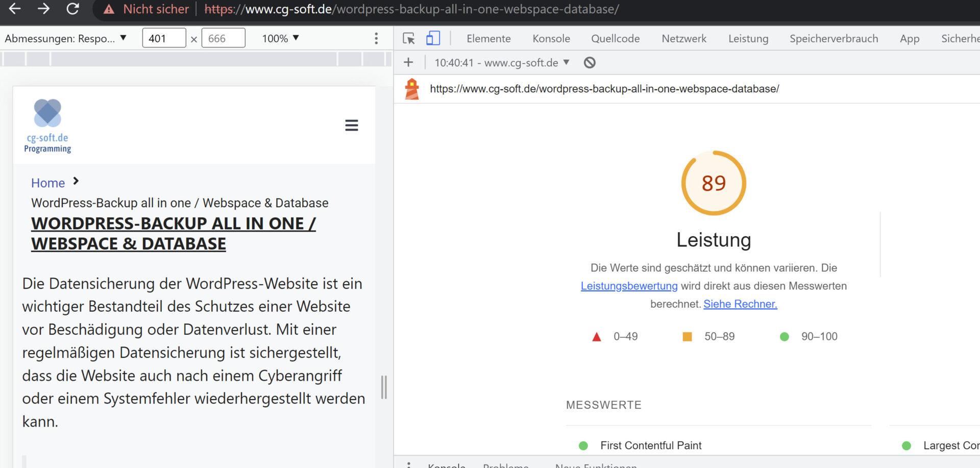Select the browser address bar URL

[411, 9]
